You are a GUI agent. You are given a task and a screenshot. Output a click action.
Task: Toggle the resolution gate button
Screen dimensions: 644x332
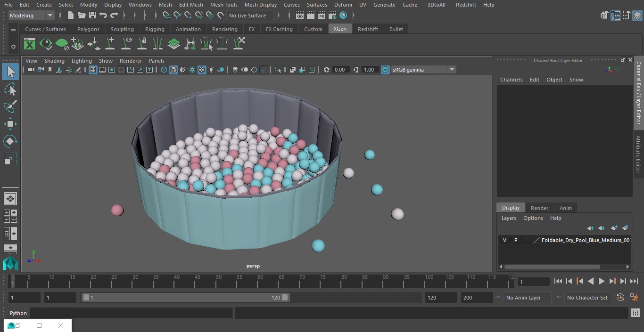[112, 70]
